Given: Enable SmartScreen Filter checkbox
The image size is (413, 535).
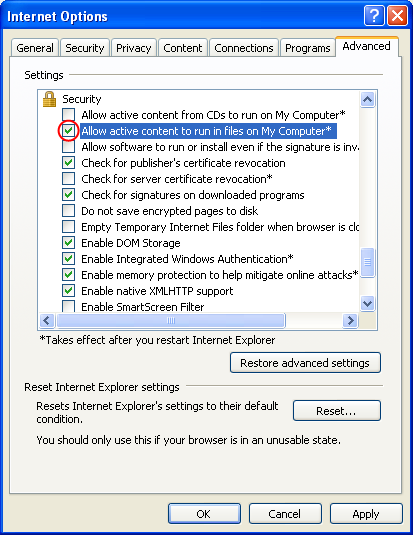Looking at the screenshot, I should [x=68, y=306].
